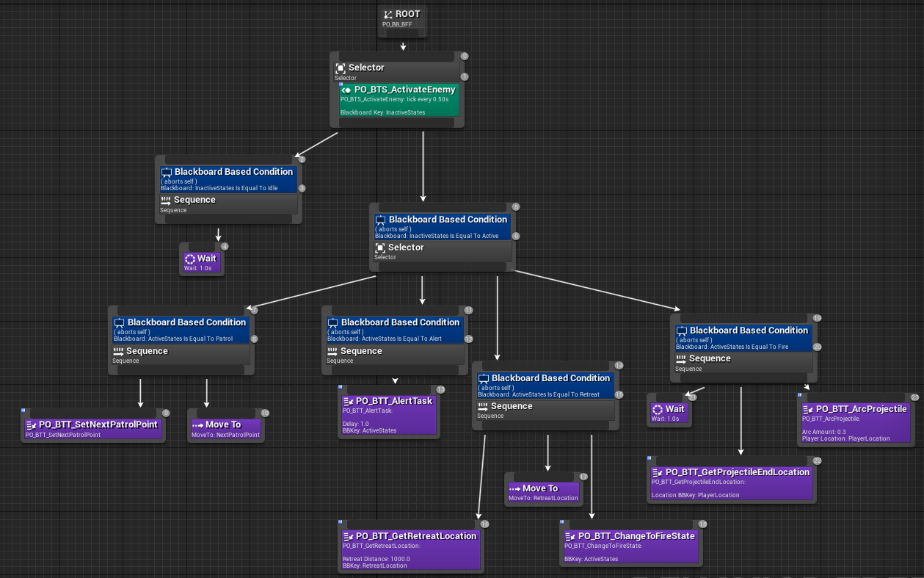Select the PO_BTT_AlertTask node
This screenshot has width=924, height=578.
[x=388, y=415]
